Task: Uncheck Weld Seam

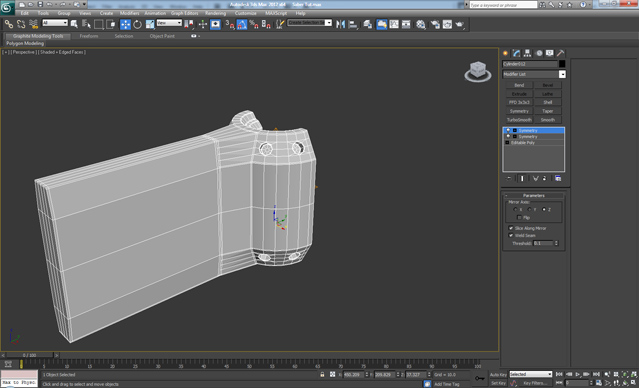Action: [x=511, y=235]
